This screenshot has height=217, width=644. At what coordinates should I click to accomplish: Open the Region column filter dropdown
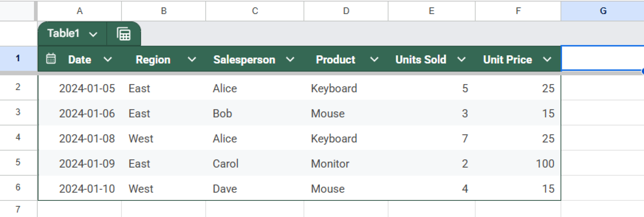(192, 59)
